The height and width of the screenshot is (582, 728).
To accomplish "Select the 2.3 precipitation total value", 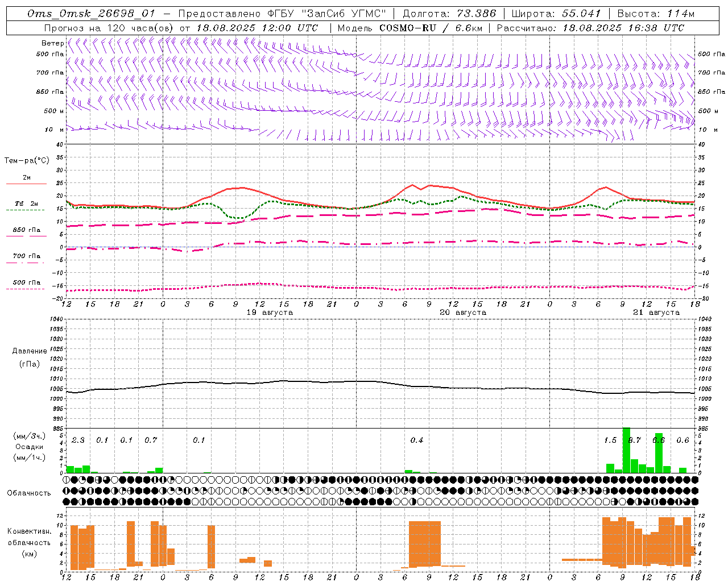I will 78,440.
